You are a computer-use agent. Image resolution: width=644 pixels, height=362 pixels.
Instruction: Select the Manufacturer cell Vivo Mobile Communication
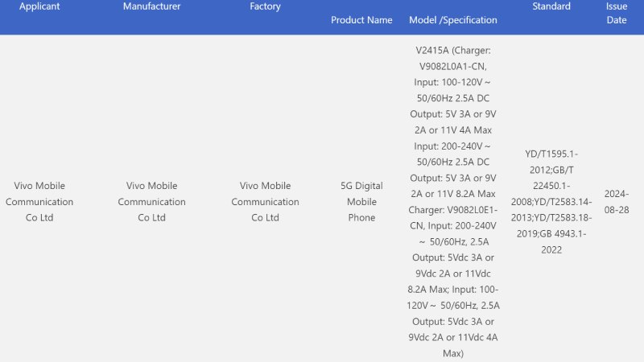(151, 202)
